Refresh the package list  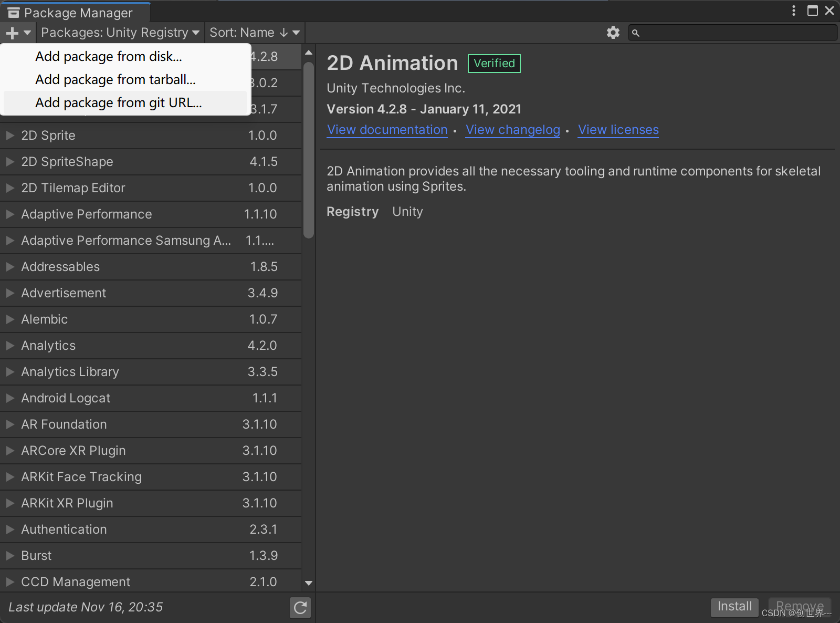pyautogui.click(x=300, y=608)
